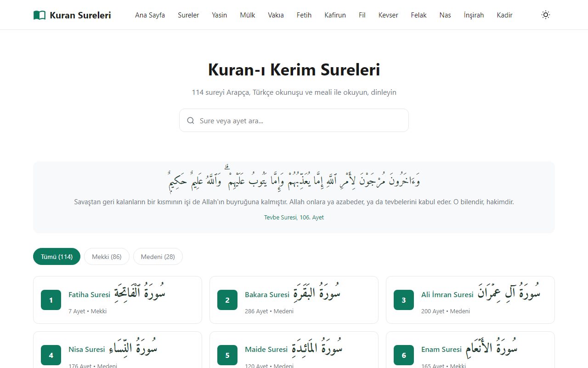Image resolution: width=588 pixels, height=368 pixels.
Task: Open the Vakıa nav link
Action: [276, 15]
